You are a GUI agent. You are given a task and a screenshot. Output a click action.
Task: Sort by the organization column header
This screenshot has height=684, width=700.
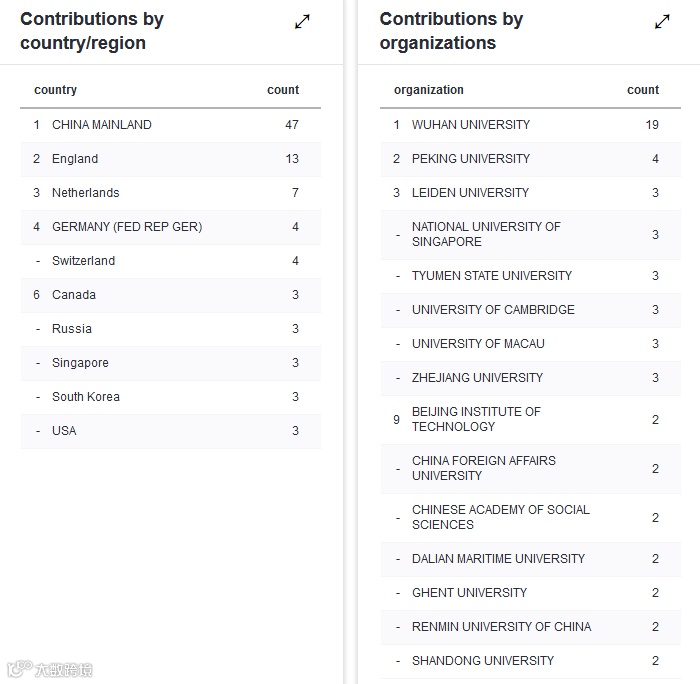point(428,90)
